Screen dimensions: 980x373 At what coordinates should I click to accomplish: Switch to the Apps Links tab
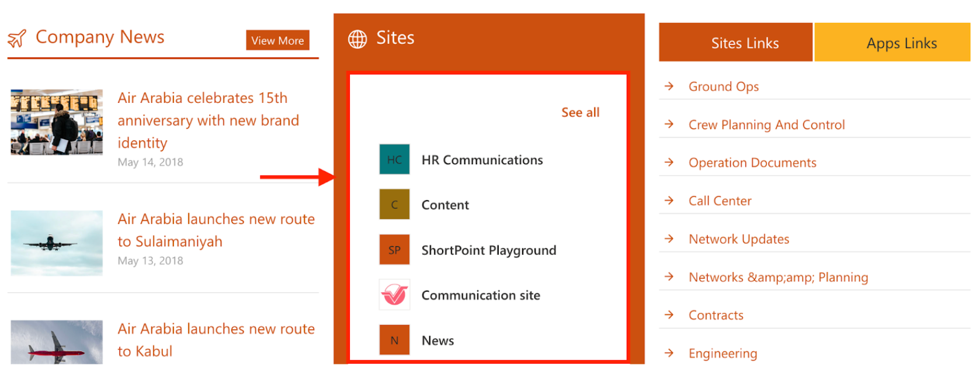point(892,42)
